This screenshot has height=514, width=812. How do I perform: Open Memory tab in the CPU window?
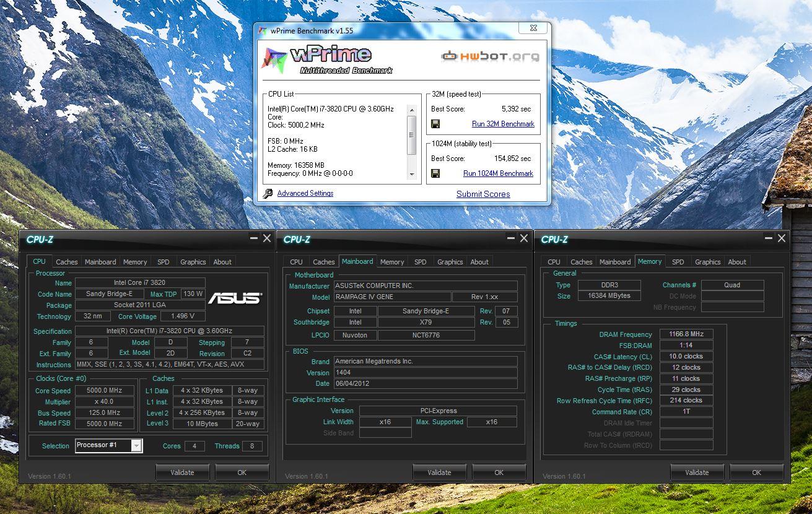click(x=135, y=262)
